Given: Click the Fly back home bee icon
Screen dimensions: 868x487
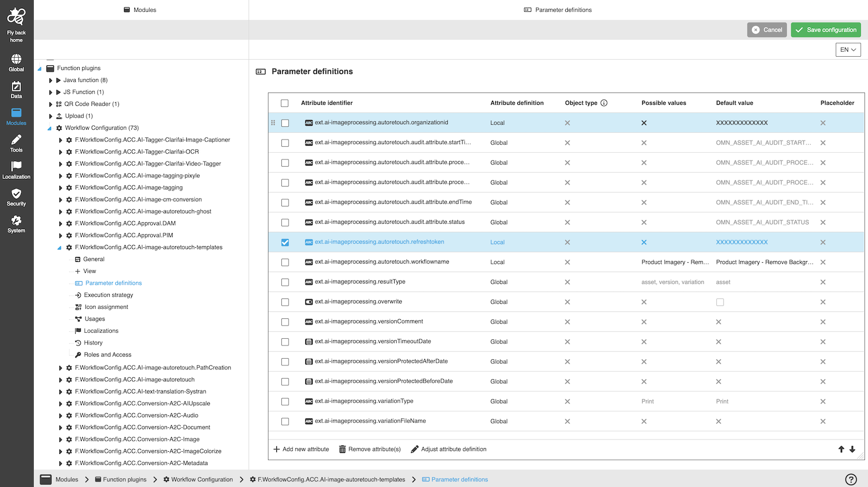Looking at the screenshot, I should 16,17.
